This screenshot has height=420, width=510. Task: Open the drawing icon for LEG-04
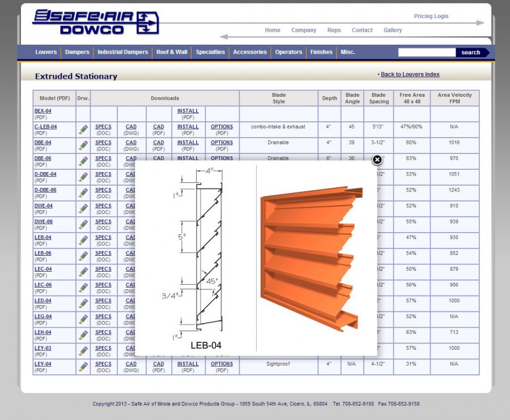[83, 320]
